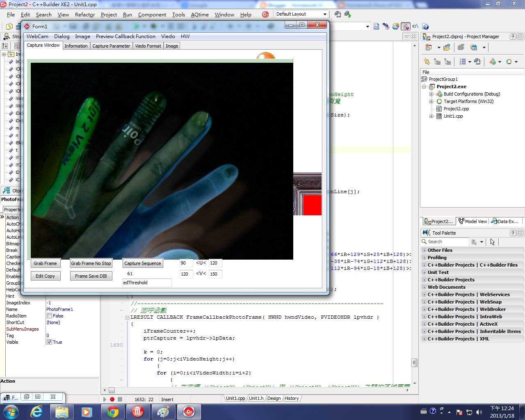
Task: Expand the Profiling palette category
Action: 424,258
